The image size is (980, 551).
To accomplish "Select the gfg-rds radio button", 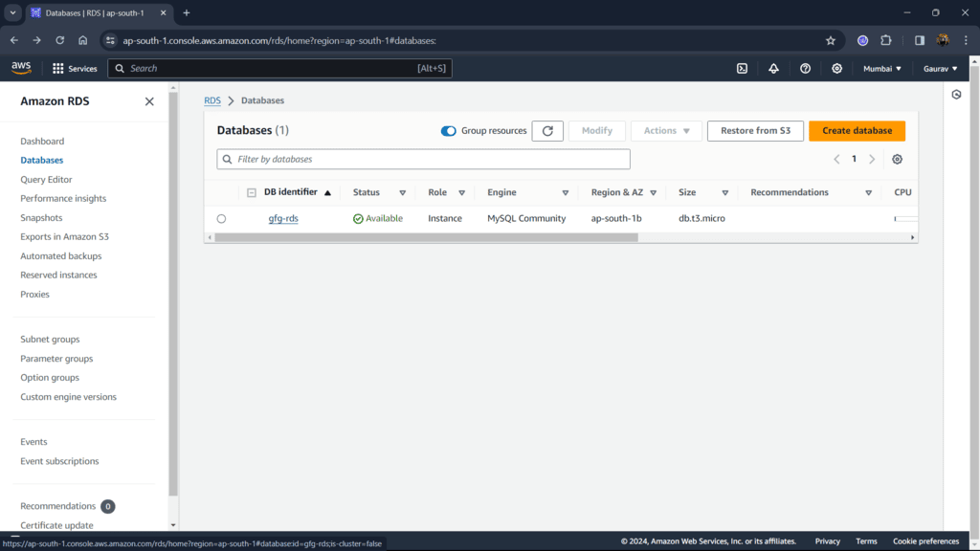I will point(221,219).
